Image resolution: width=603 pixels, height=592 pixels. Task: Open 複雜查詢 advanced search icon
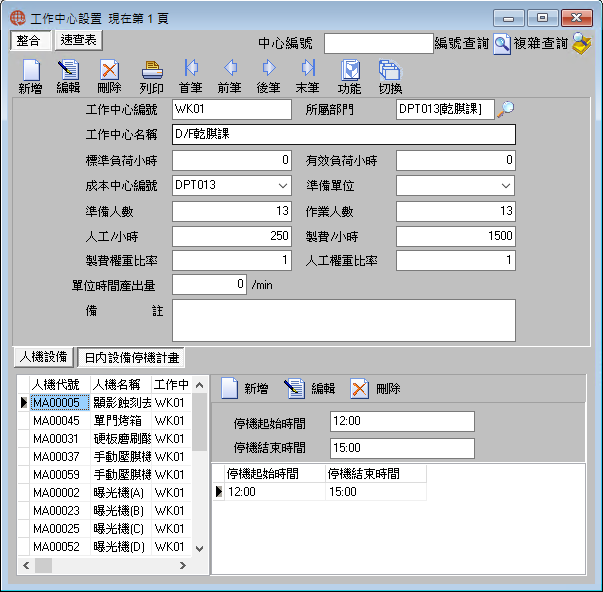(581, 43)
